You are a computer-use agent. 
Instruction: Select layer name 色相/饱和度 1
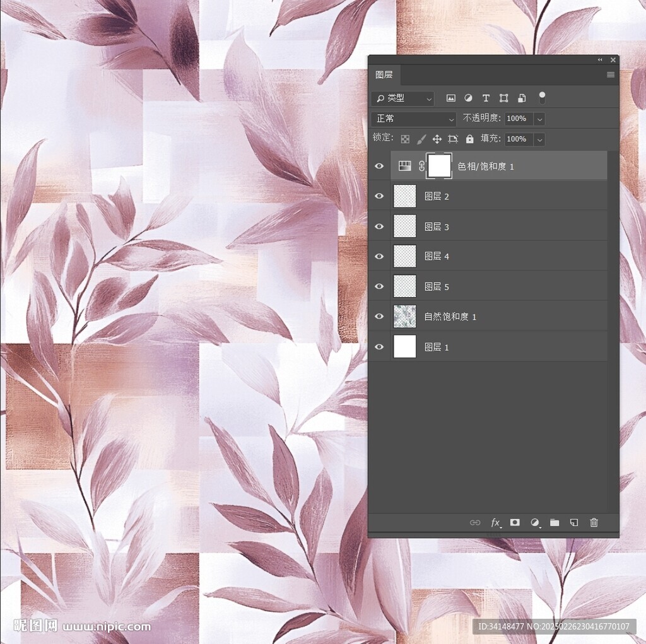486,167
